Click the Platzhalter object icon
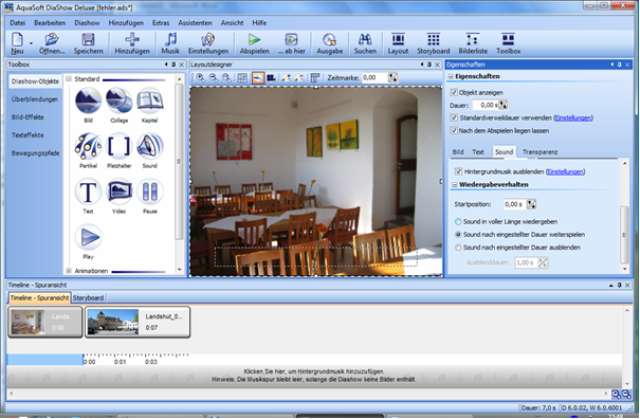Image resolution: width=640 pixels, height=419 pixels. point(119,147)
